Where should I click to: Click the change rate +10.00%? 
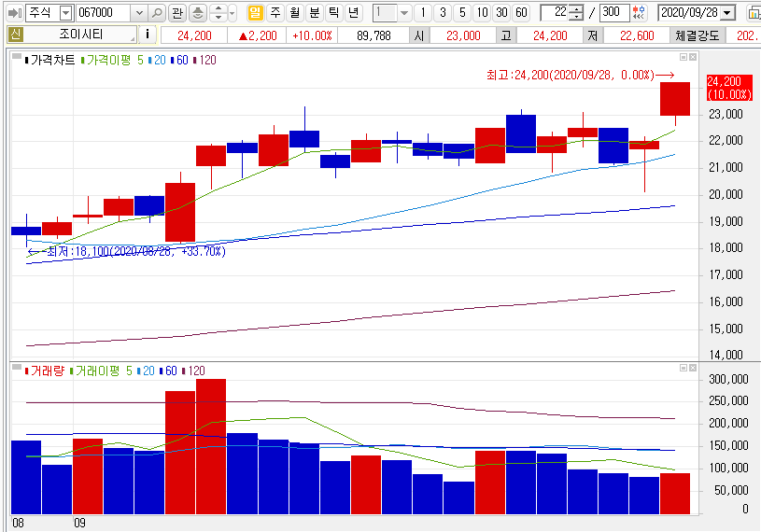[x=312, y=35]
